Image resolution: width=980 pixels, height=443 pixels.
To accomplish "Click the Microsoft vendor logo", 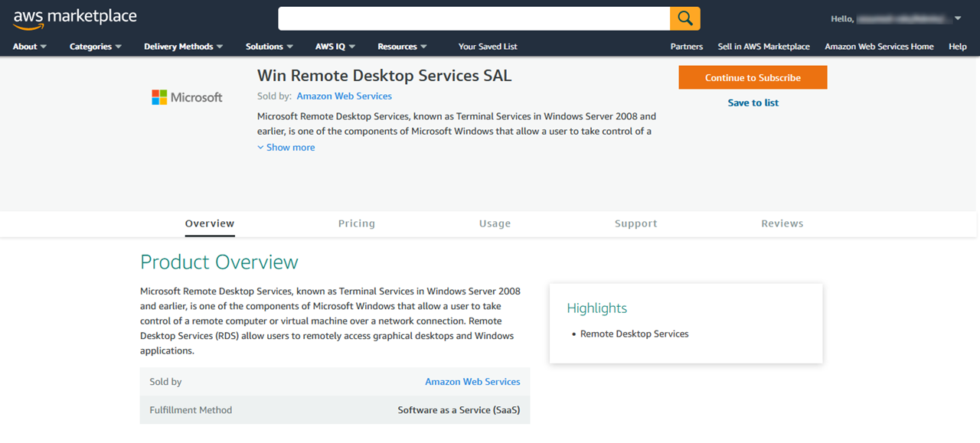I will pyautogui.click(x=187, y=96).
